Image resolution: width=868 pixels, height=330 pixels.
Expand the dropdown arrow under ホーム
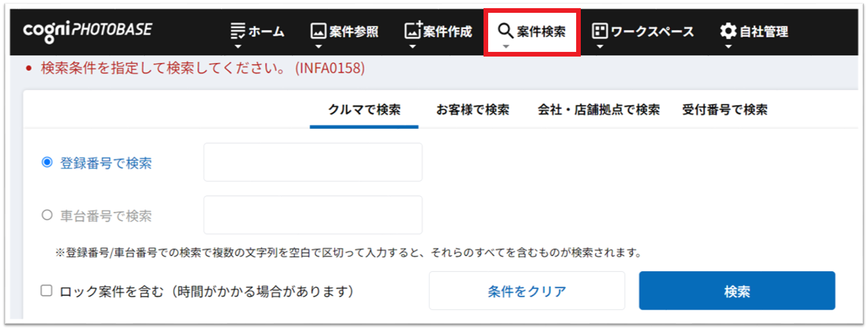pos(237,47)
